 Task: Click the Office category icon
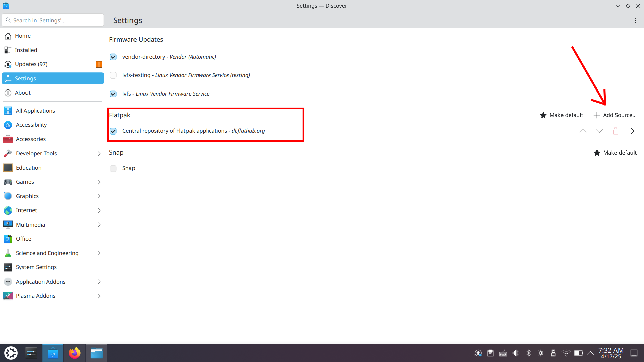click(8, 239)
